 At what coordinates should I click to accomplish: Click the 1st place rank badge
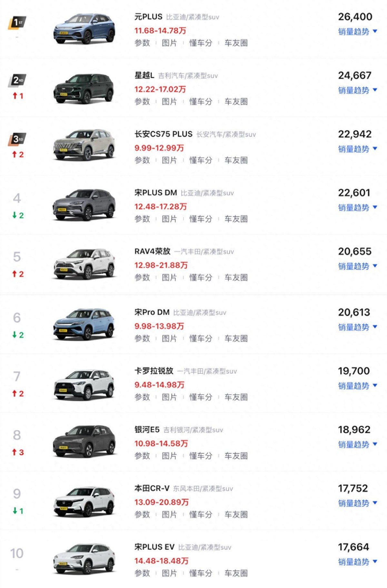pyautogui.click(x=17, y=23)
